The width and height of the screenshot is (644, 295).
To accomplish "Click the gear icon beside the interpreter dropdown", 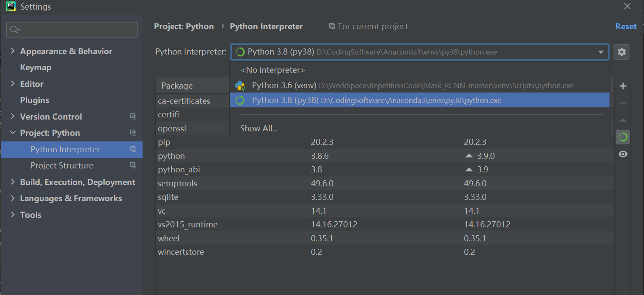I will [621, 52].
